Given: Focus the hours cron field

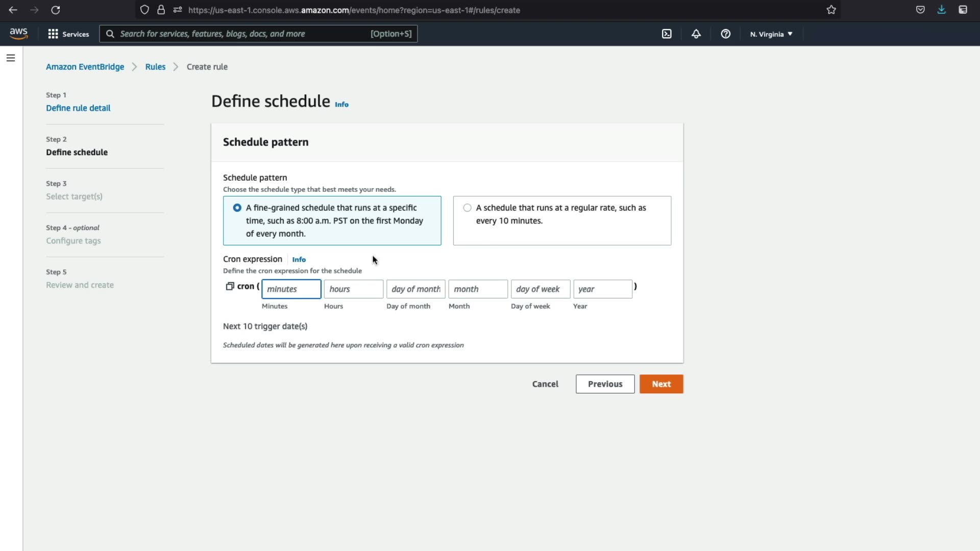Looking at the screenshot, I should pyautogui.click(x=353, y=289).
